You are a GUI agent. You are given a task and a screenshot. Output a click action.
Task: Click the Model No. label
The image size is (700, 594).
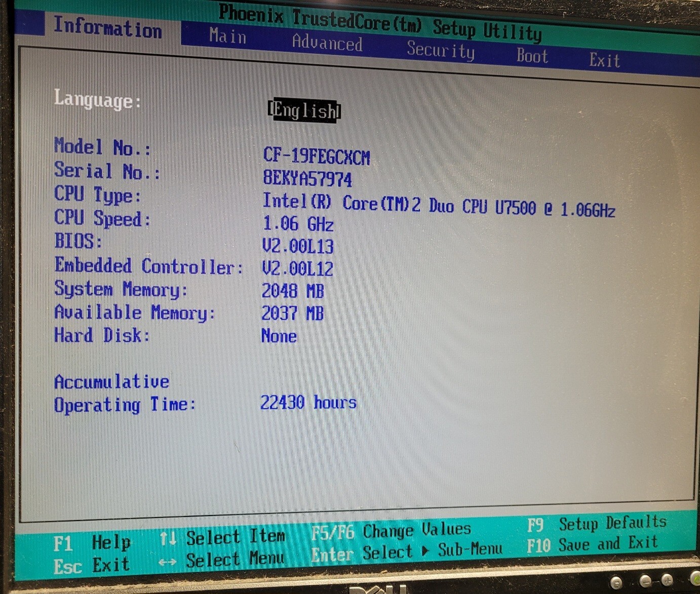(102, 147)
